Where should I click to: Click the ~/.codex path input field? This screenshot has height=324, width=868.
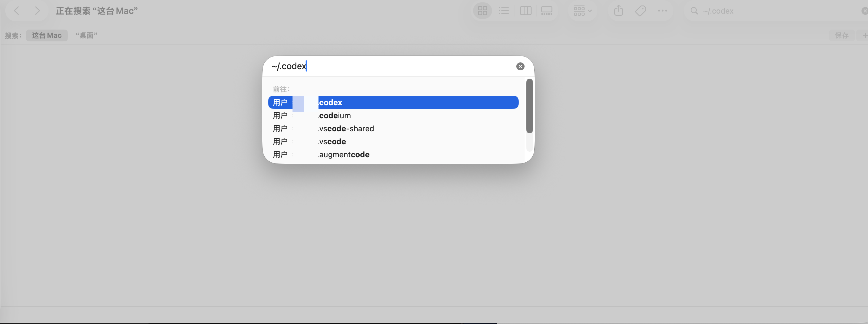(x=391, y=66)
